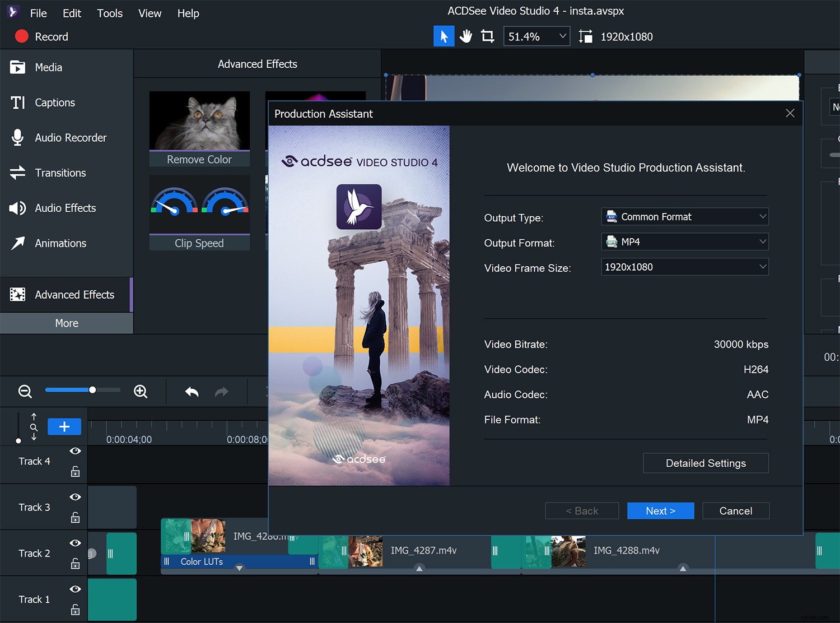Activate the hand pan tool
The image size is (840, 623).
[465, 35]
